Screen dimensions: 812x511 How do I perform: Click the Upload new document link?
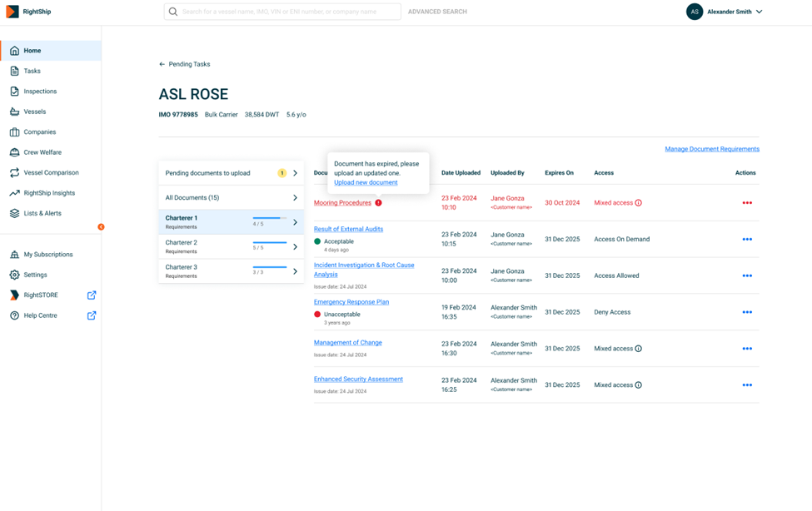[366, 182]
